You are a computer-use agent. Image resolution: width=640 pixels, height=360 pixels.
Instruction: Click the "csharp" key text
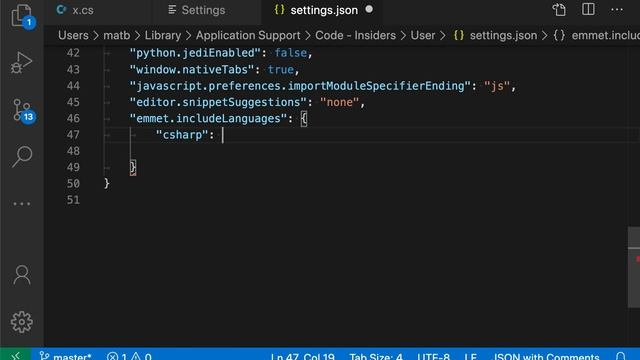click(x=182, y=135)
